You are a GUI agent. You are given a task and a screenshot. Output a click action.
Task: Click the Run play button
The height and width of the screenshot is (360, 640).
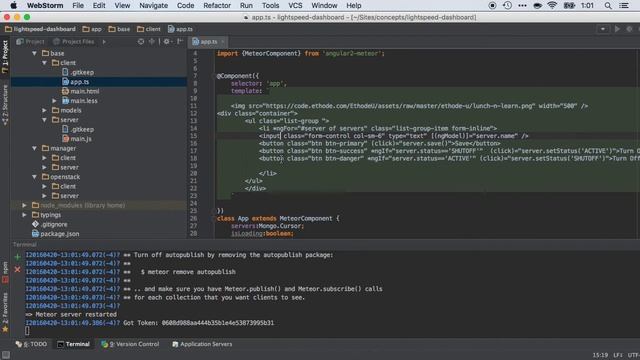pos(617,29)
